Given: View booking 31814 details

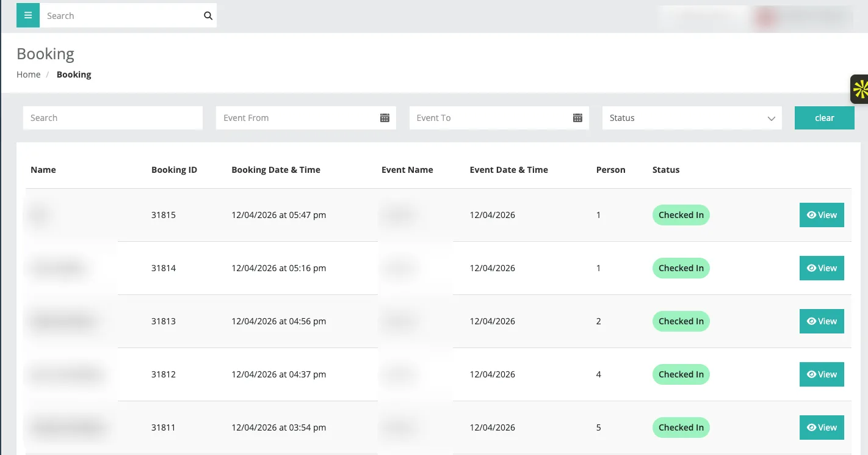Looking at the screenshot, I should 822,268.
